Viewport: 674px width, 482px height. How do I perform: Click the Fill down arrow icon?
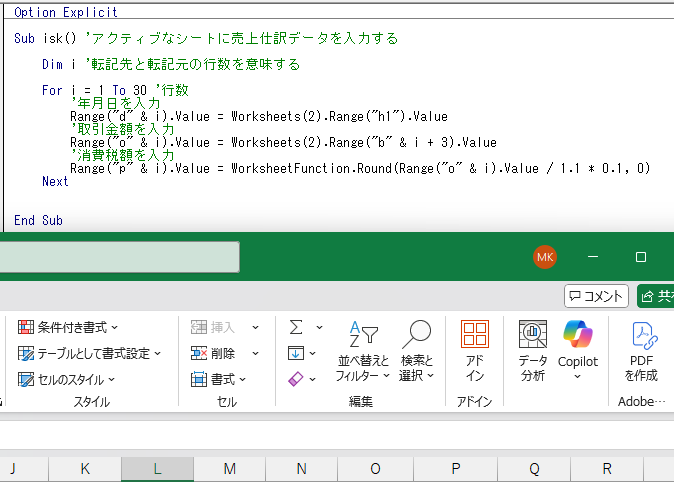(x=296, y=353)
